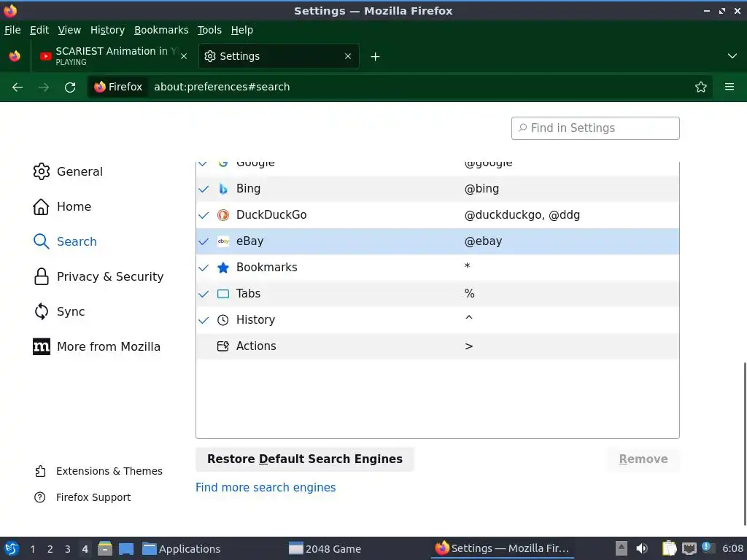Click the clipboard tray icon
747x560 pixels.
(x=670, y=548)
